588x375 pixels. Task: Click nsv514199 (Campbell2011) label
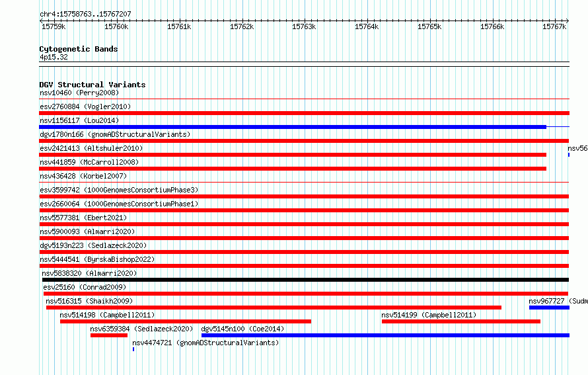(x=429, y=315)
